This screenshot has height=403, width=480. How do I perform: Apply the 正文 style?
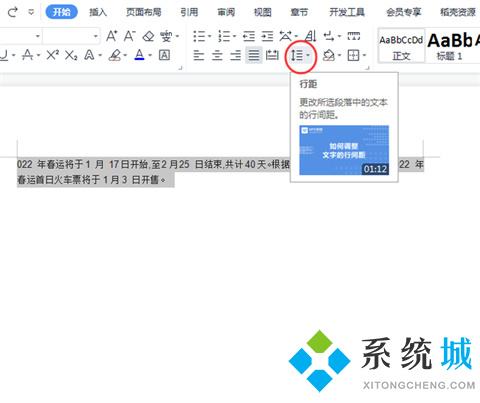click(401, 46)
